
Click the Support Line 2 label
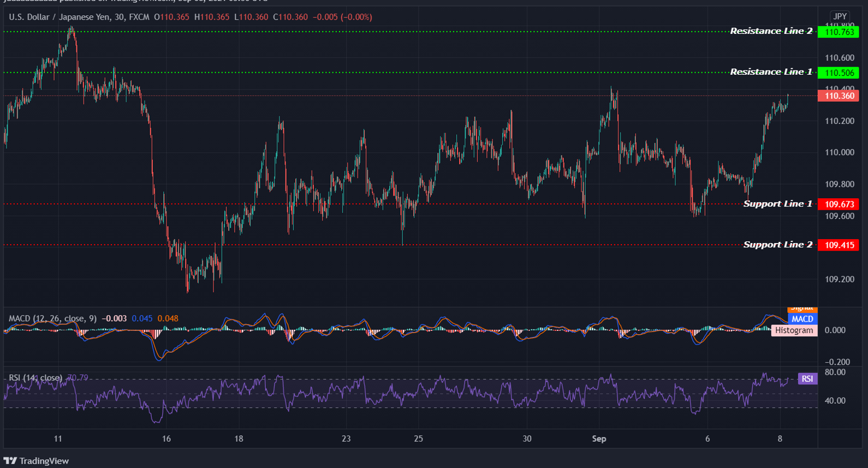click(777, 245)
